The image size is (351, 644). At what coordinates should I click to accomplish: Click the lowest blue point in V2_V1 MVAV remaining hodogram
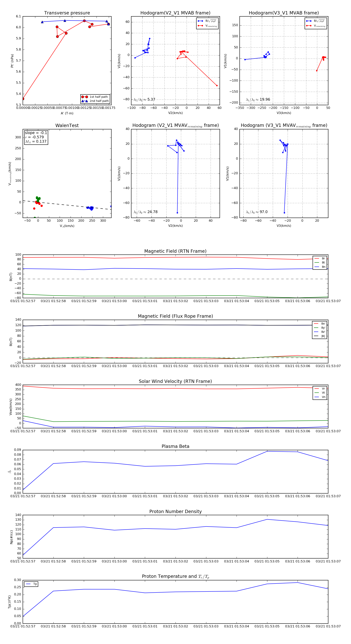(177, 213)
